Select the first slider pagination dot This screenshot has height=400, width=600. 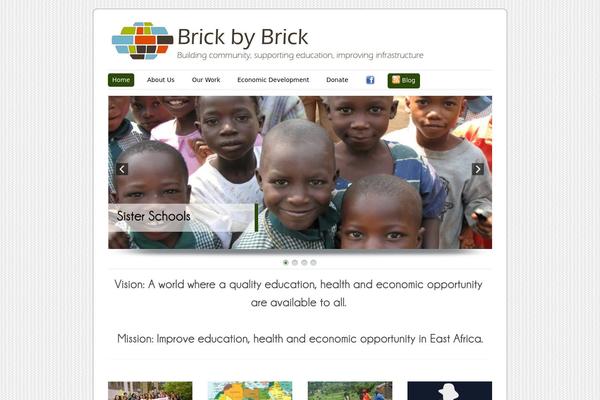tap(285, 262)
